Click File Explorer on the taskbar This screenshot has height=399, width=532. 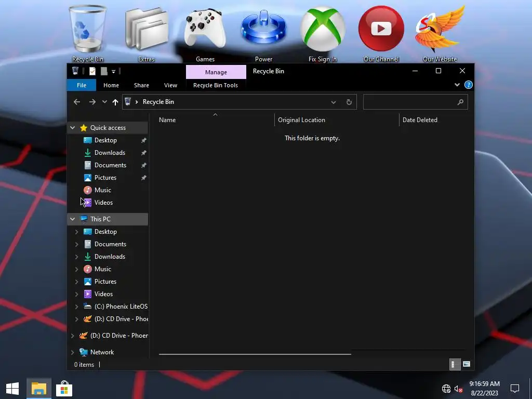[x=38, y=389]
